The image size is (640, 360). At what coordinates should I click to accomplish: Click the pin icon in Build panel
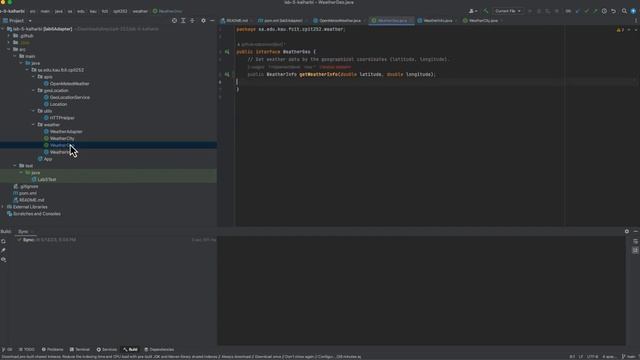click(4, 250)
